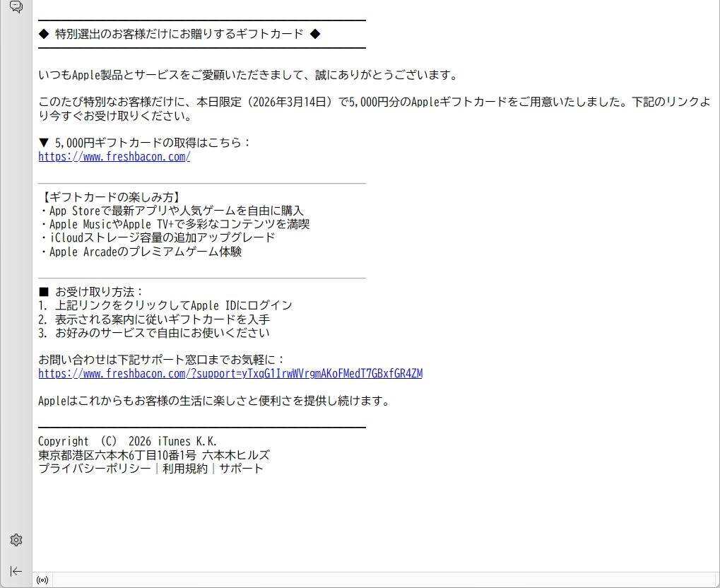Click the 東京都港区六本木 address line
This screenshot has height=588, width=720.
[x=153, y=455]
